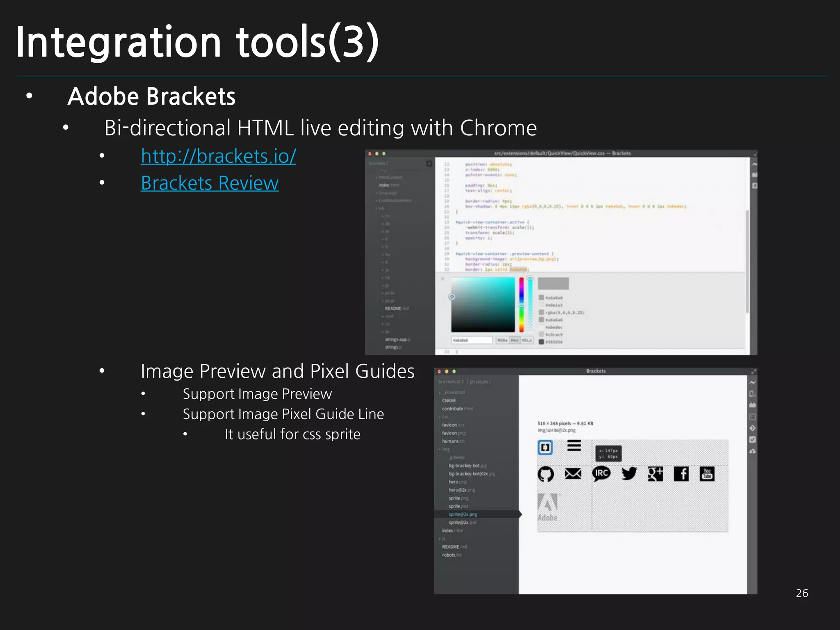
Task: Click the large current color preview swatch
Action: point(553,283)
